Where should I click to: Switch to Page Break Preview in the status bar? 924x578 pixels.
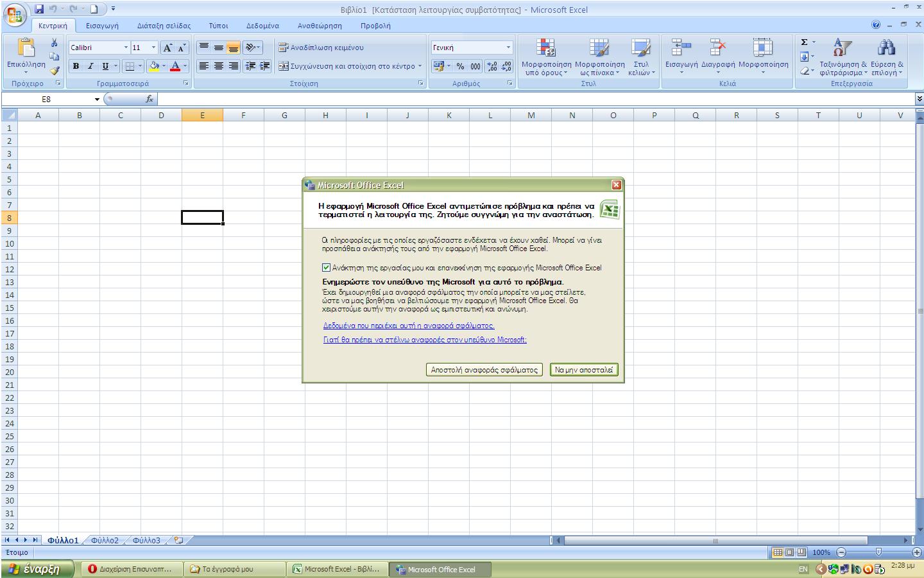click(x=801, y=552)
